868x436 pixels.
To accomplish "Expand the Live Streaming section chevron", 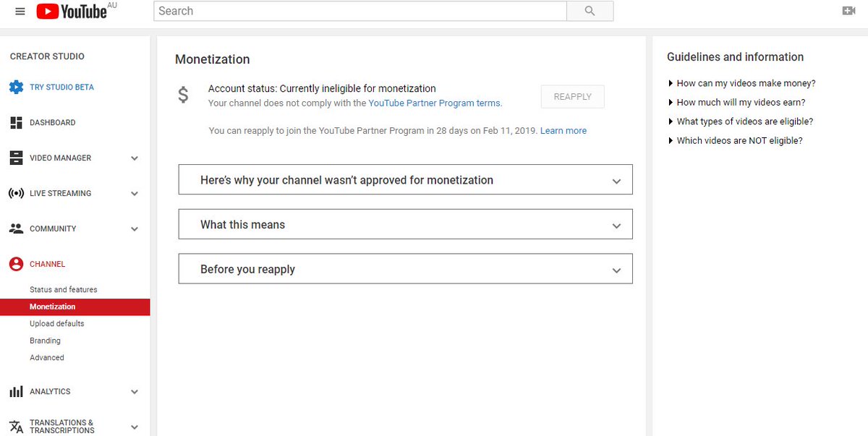I will click(135, 194).
